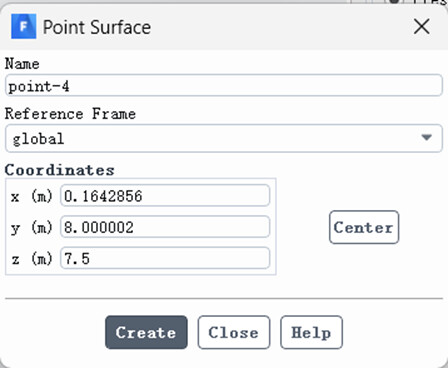Click the horizontal separator above Create button
Screen dimensions: 448x368
[224, 299]
